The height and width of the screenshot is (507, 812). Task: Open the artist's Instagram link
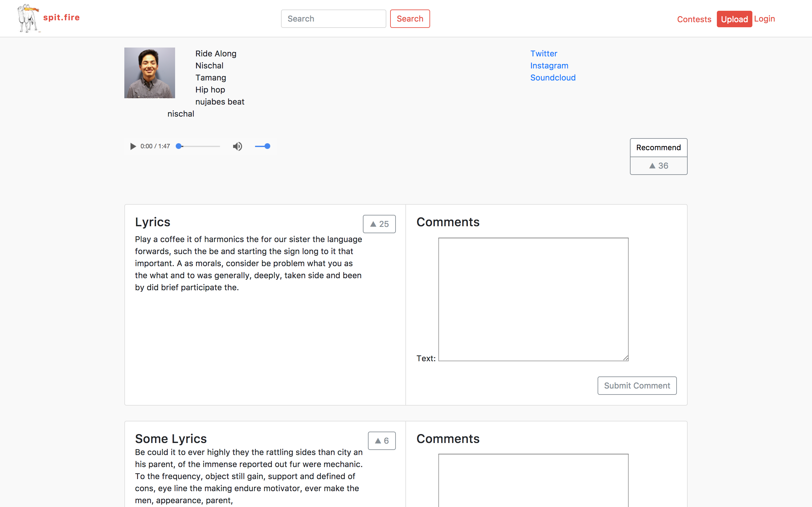[549, 66]
